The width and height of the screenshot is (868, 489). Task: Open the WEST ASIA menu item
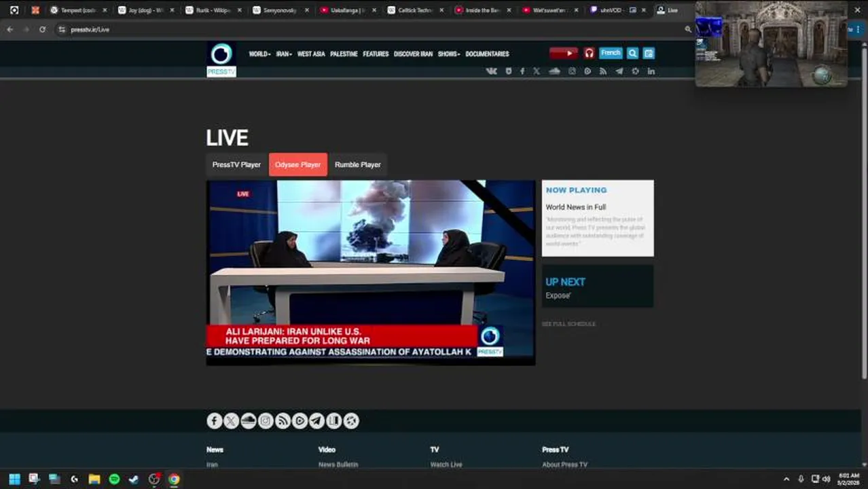[x=311, y=54]
